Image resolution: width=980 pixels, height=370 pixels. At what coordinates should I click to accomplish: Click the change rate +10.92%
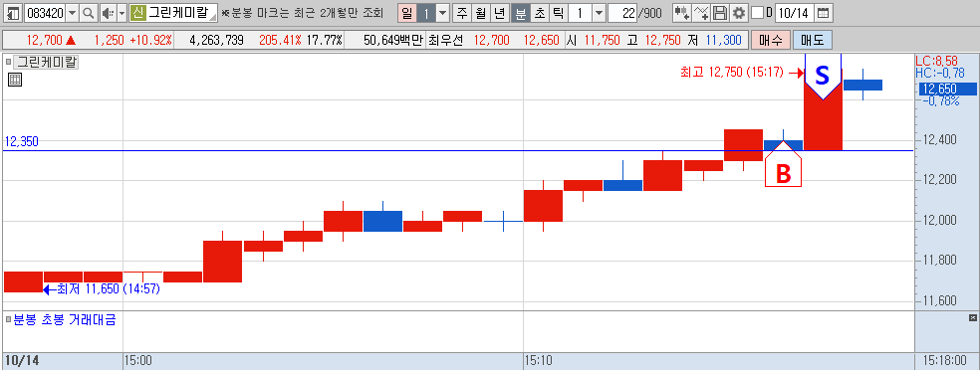(x=150, y=41)
